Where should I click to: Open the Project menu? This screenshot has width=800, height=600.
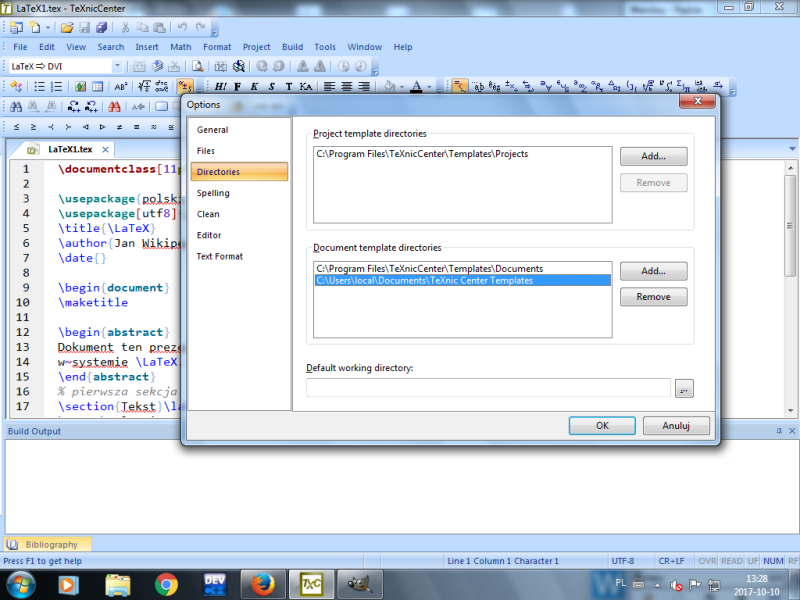click(x=256, y=47)
